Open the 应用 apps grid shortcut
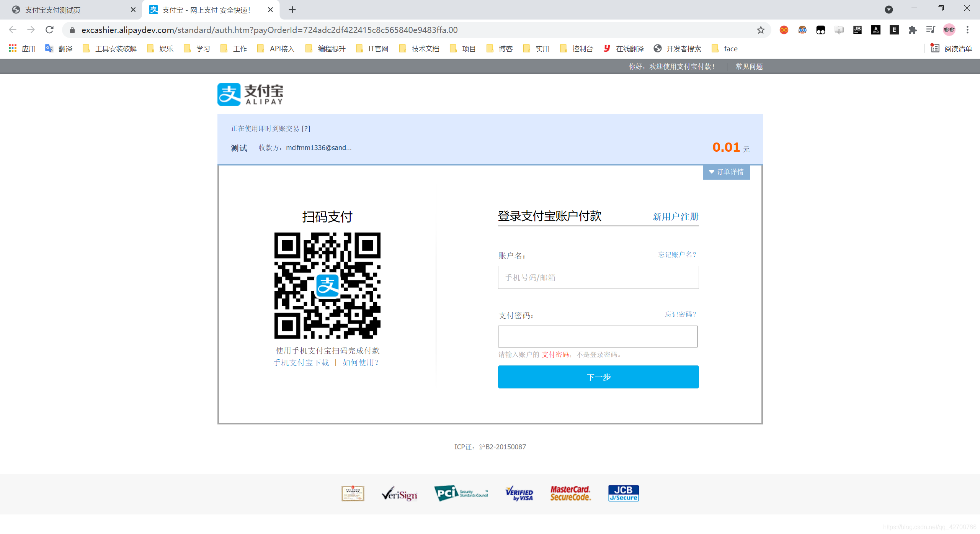 [22, 49]
